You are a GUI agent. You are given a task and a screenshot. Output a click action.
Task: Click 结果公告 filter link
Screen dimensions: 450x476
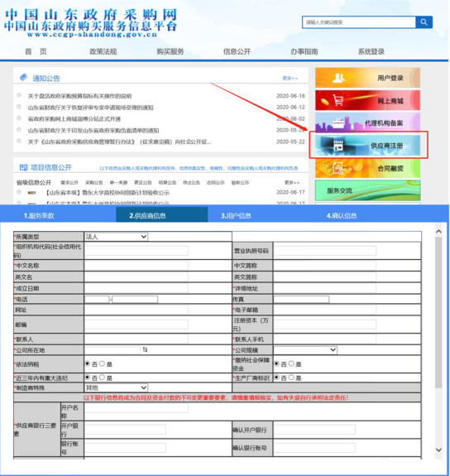pos(167,182)
